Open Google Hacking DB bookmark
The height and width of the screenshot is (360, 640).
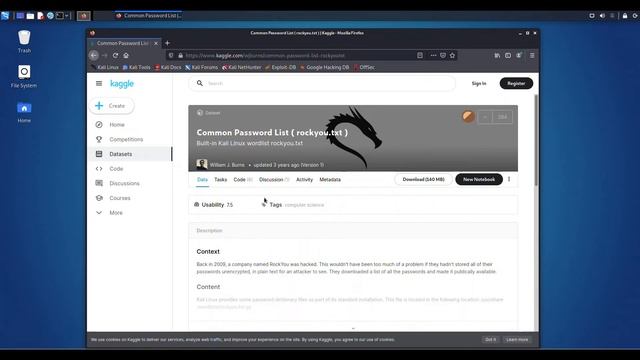[325, 67]
